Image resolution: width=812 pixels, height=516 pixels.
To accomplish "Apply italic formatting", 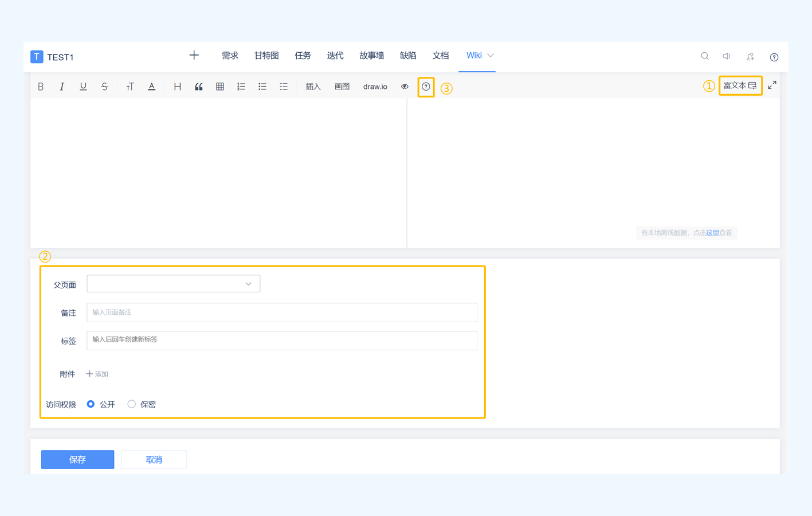I will point(62,87).
